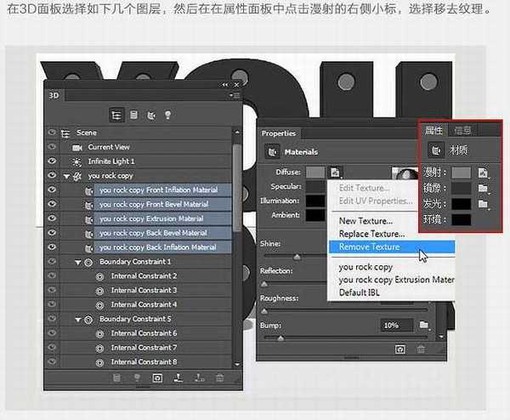The image size is (510, 420).
Task: Click the trash icon in 3D panel
Action: coord(221,377)
